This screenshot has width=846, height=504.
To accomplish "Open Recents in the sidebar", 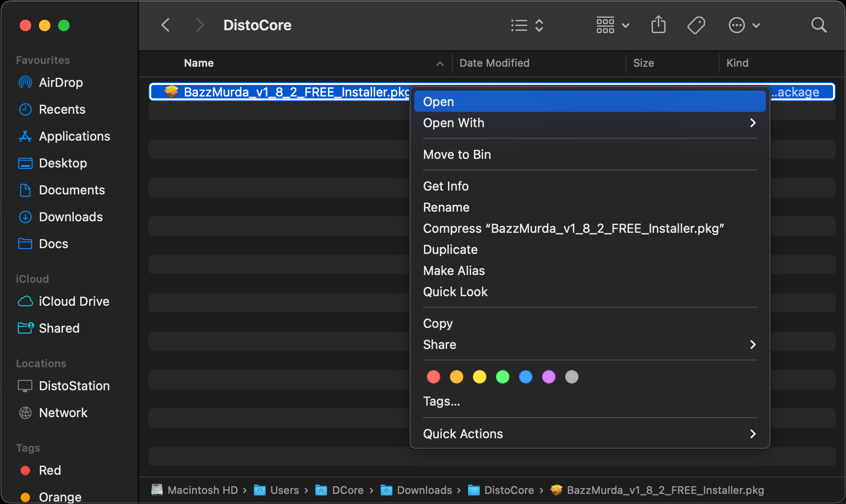I will 52,109.
